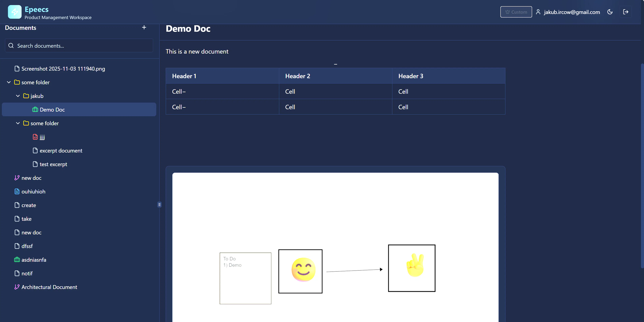The width and height of the screenshot is (644, 322).
Task: Collapse the jakub folder chevron
Action: point(18,96)
